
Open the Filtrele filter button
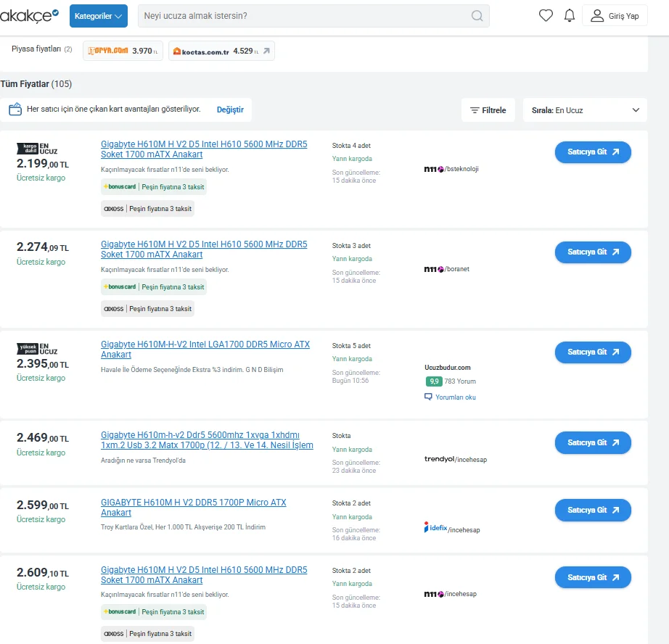click(x=488, y=110)
